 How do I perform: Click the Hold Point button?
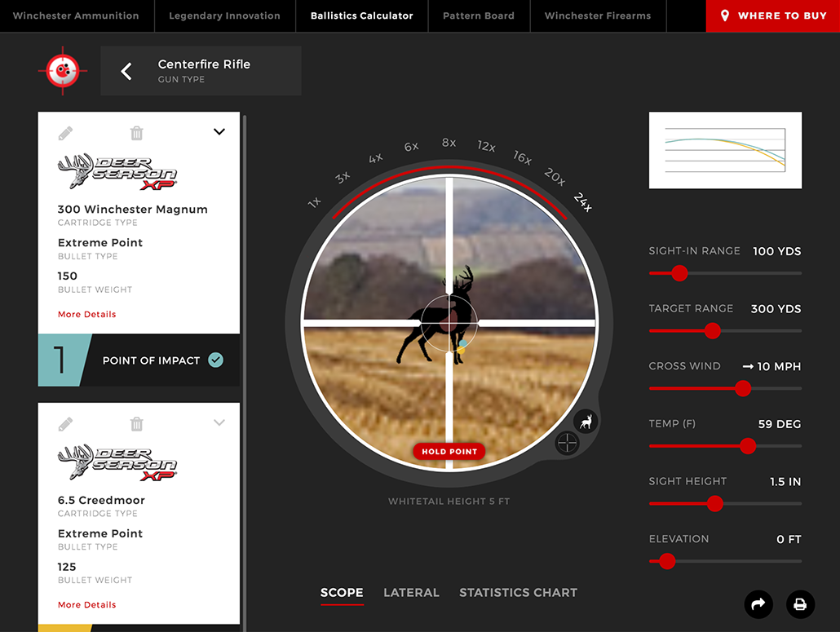coord(449,452)
